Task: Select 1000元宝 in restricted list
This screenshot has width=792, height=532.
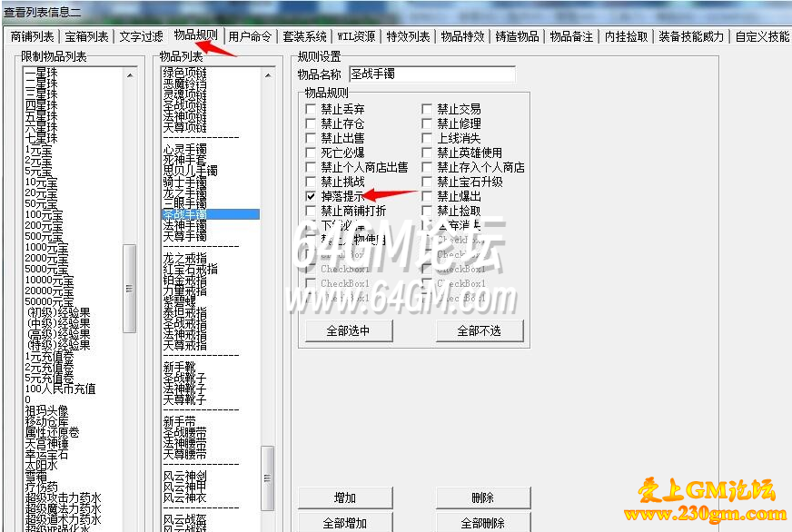Action: tap(46, 247)
